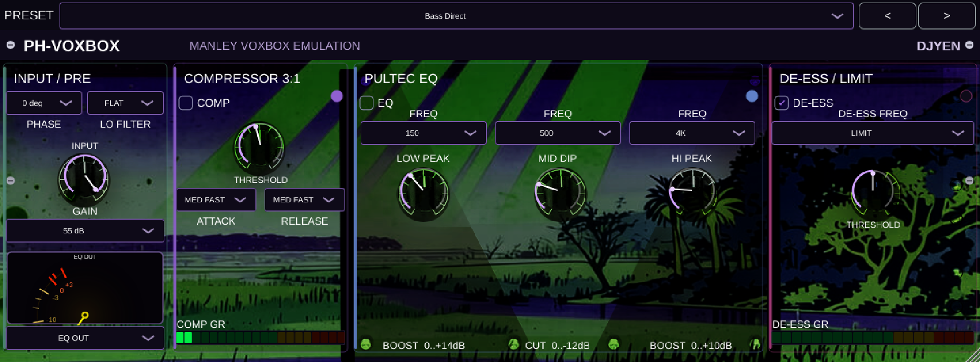The height and width of the screenshot is (362, 980).
Task: Open the low FREQ 150 dropdown
Action: point(423,133)
